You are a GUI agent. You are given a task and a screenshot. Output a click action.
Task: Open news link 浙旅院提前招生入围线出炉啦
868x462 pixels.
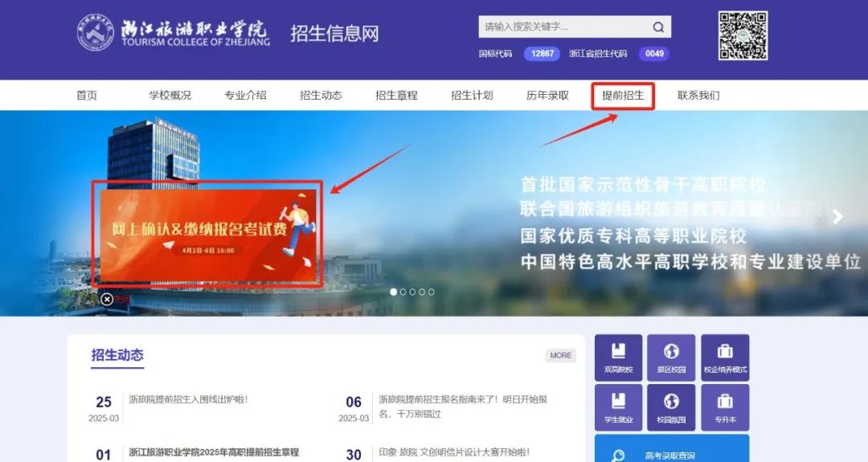coord(188,399)
